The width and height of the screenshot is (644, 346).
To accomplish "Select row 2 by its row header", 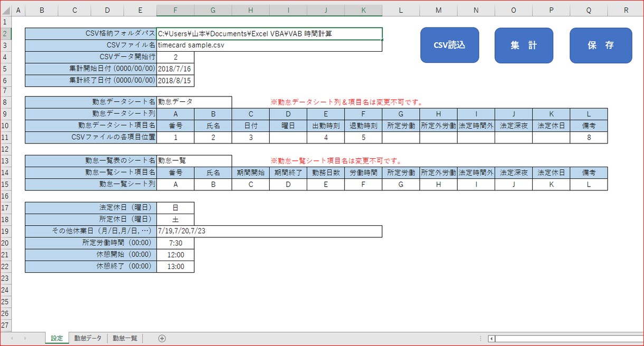I will 5,34.
